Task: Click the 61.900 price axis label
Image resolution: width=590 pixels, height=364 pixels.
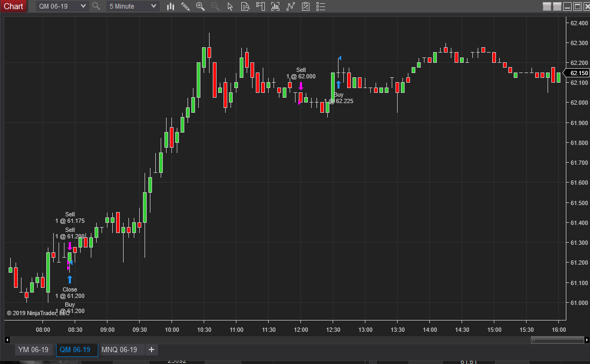Action: (x=579, y=123)
